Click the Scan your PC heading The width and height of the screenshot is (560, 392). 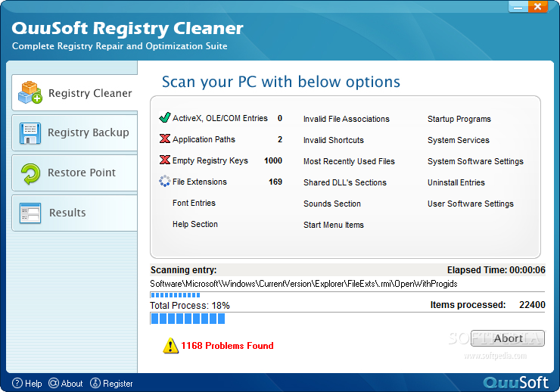(281, 82)
